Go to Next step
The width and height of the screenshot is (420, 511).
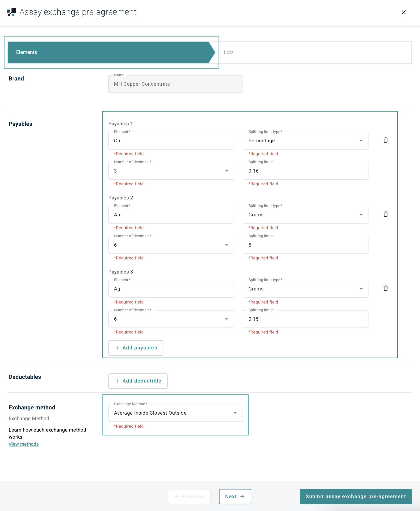(x=235, y=497)
